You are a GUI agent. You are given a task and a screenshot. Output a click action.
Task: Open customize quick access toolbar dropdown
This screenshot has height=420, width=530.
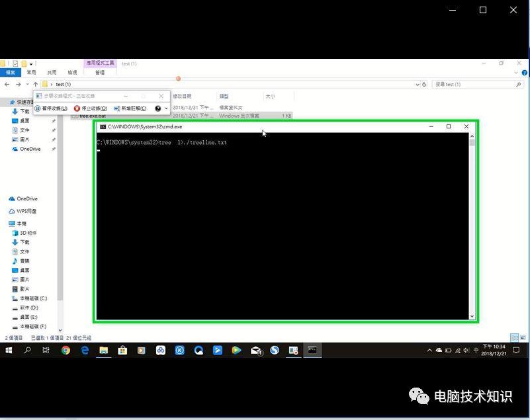coord(31,63)
